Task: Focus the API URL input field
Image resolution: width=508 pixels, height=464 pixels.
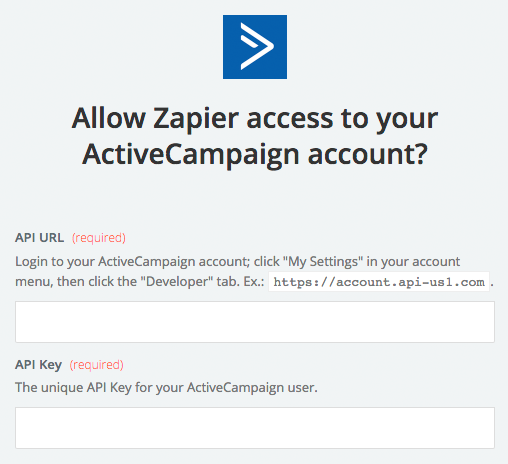Action: pos(255,322)
